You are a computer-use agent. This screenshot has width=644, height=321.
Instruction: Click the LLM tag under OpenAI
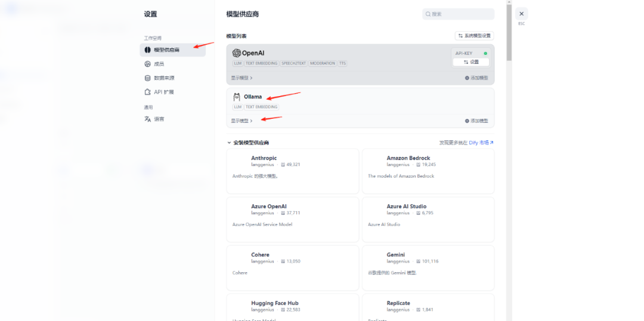click(237, 63)
